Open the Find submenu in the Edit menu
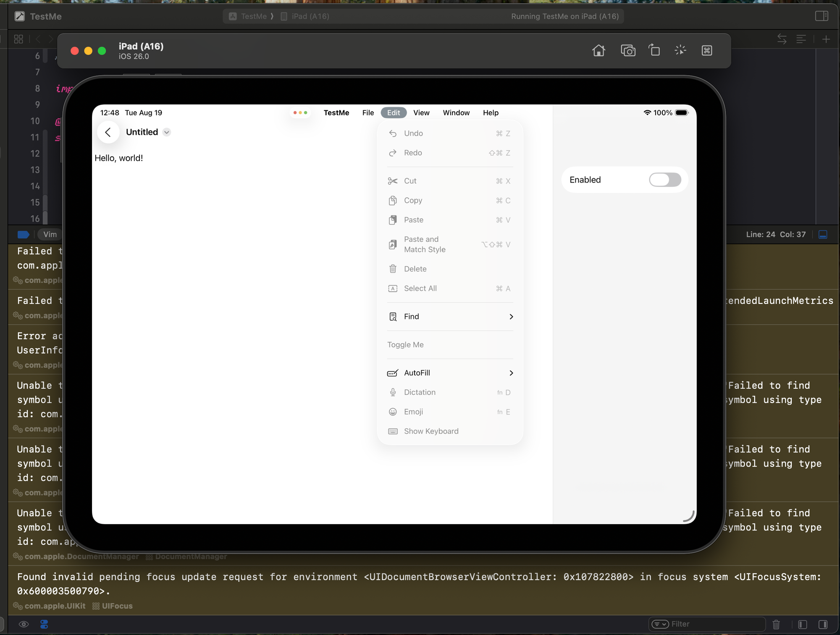This screenshot has height=635, width=840. pyautogui.click(x=450, y=316)
